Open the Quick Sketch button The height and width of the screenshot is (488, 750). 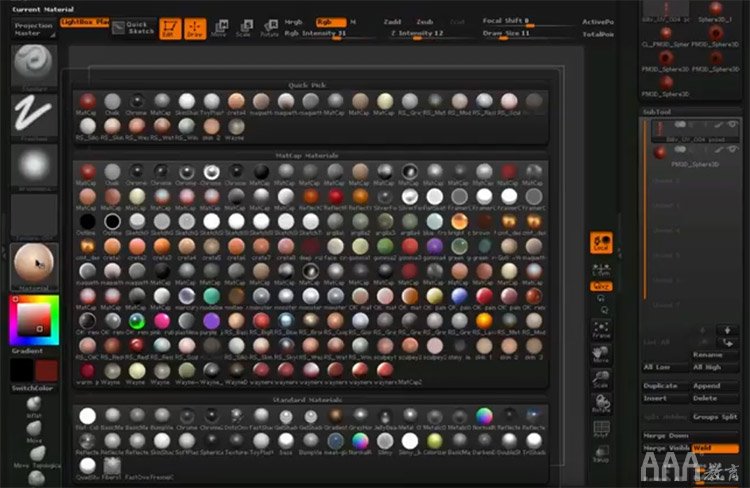tap(133, 28)
